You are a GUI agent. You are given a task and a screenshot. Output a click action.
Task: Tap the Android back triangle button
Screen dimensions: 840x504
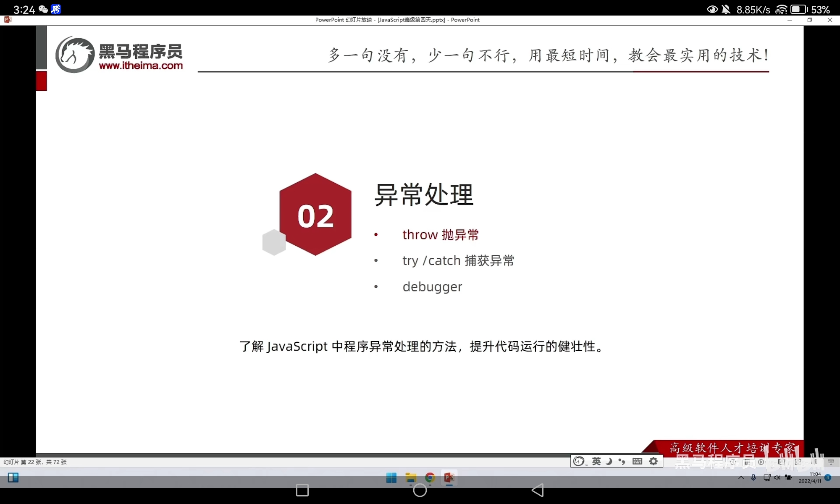(538, 490)
